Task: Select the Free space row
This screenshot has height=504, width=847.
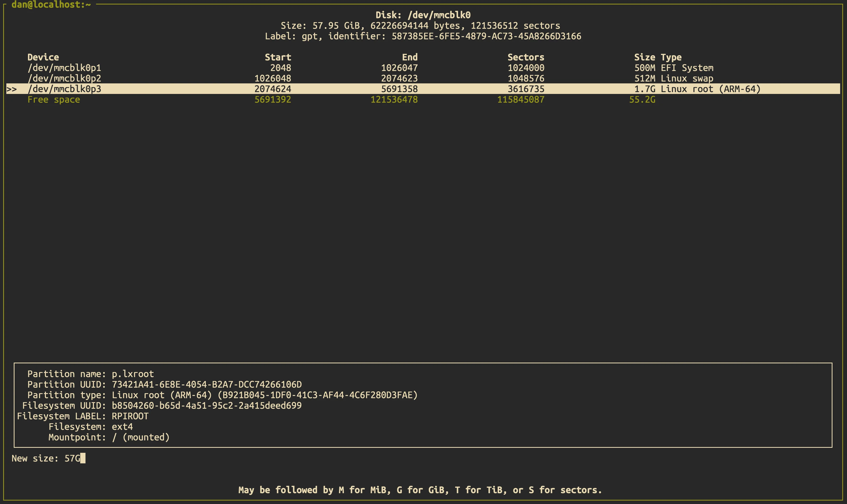Action: click(54, 99)
